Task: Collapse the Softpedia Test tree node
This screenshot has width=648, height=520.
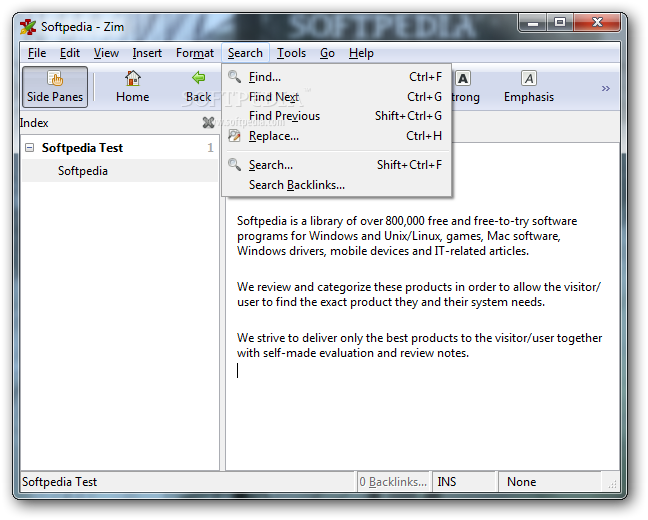Action: click(x=29, y=148)
